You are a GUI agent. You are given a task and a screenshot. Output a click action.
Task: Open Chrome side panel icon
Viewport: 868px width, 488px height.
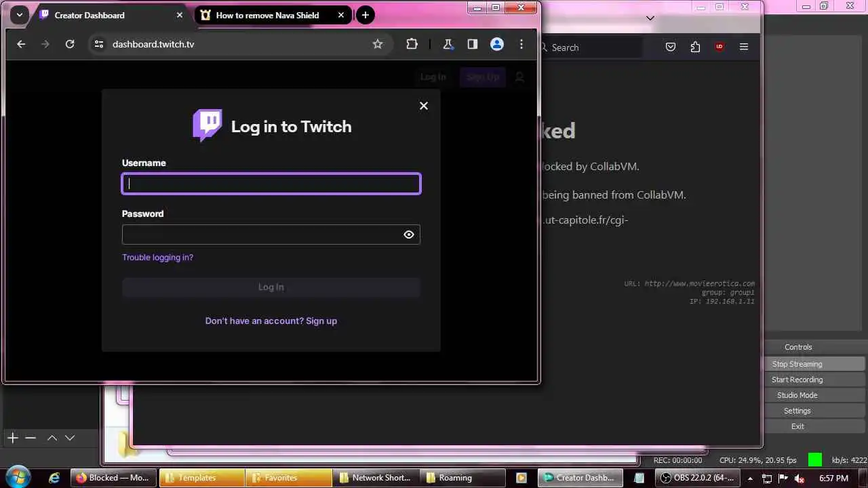point(473,44)
